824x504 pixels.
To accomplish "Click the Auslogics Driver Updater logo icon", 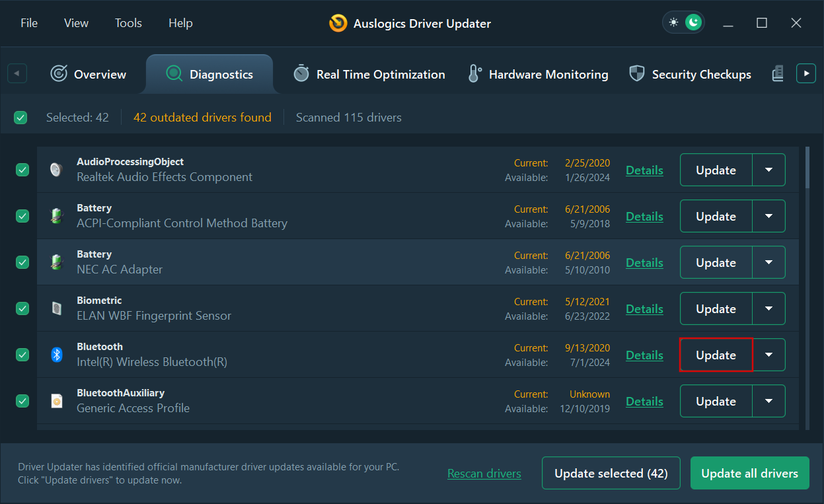I will coord(338,23).
